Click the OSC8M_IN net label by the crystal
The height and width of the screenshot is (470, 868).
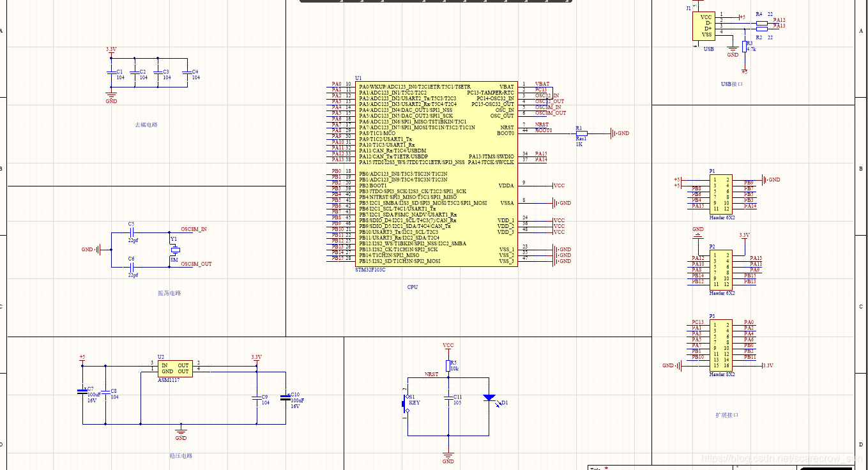[x=194, y=229]
